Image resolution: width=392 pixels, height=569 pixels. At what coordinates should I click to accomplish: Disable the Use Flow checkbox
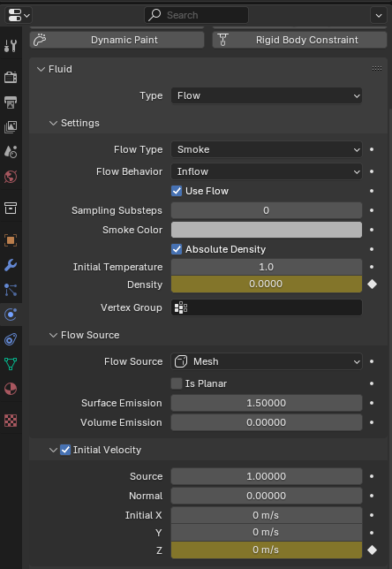coord(177,191)
